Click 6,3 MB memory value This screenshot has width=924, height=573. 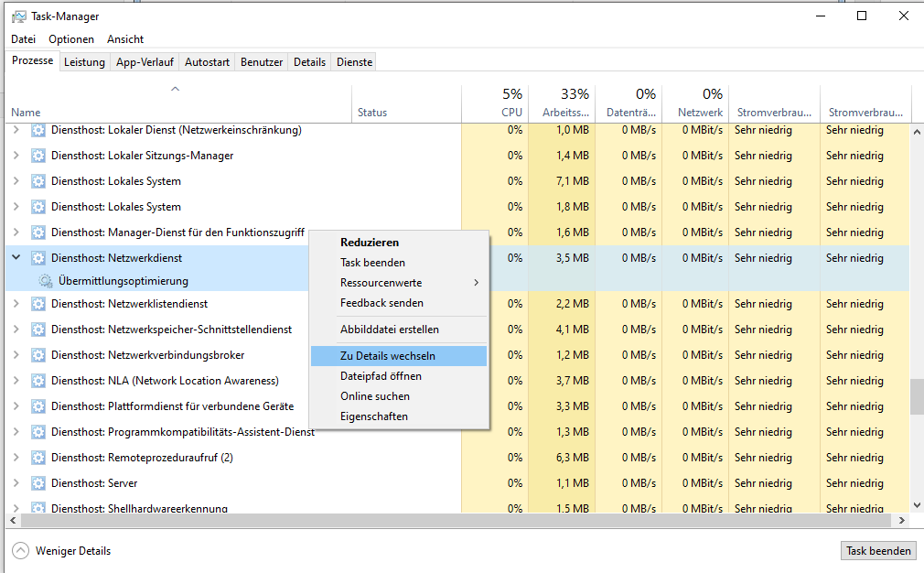click(572, 458)
